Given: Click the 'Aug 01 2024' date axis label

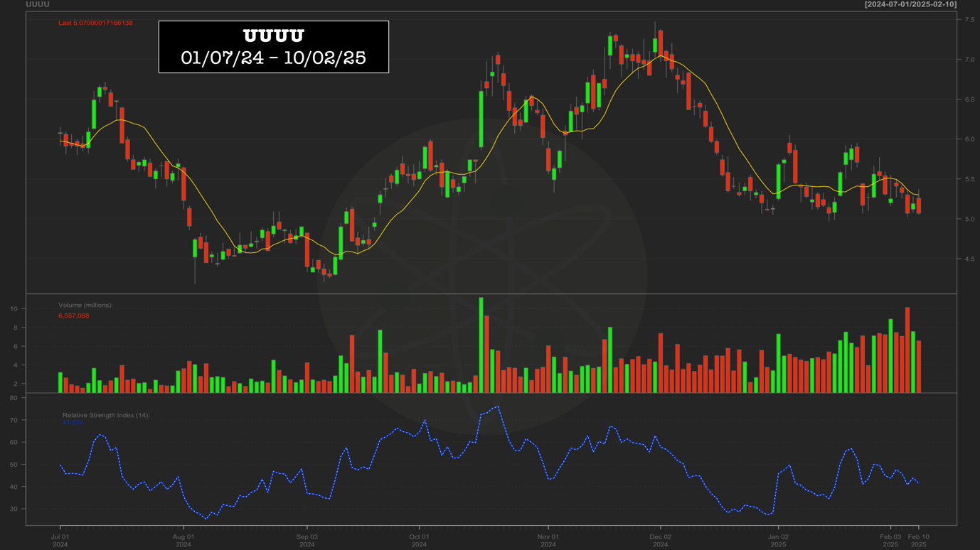Looking at the screenshot, I should pos(183,541).
